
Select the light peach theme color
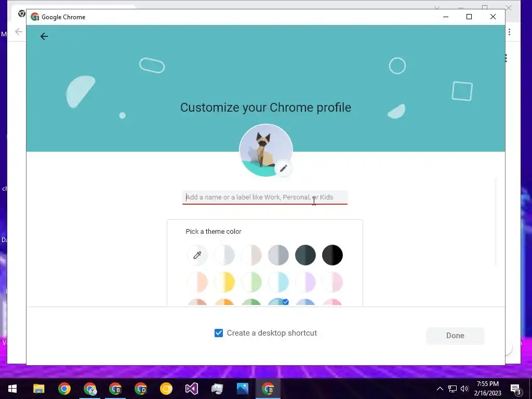[x=197, y=282]
